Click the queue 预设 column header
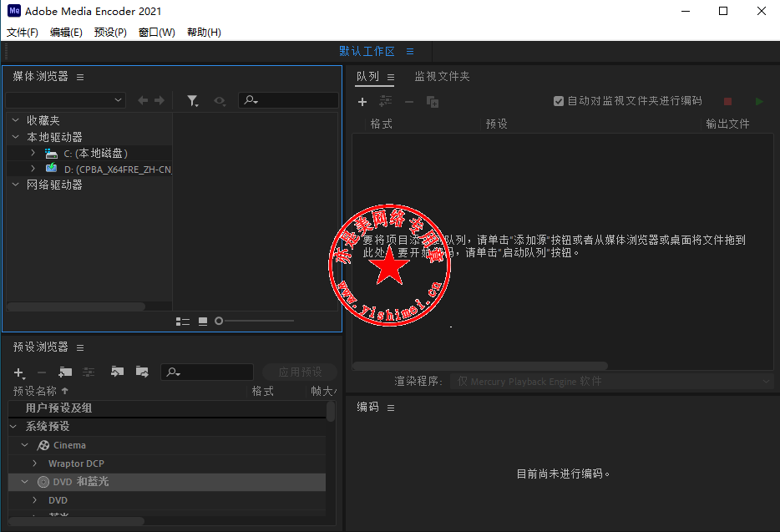The height and width of the screenshot is (532, 780). click(496, 124)
